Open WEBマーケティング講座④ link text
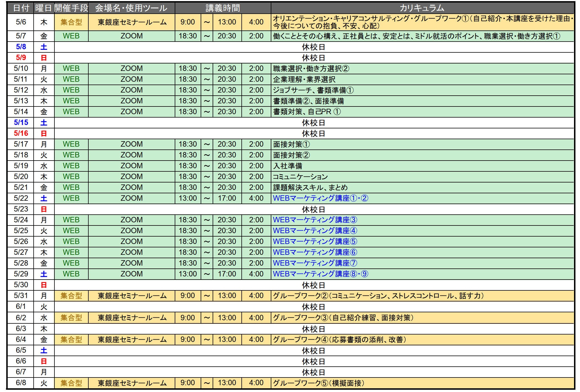This screenshot has height=392, width=580. click(315, 231)
